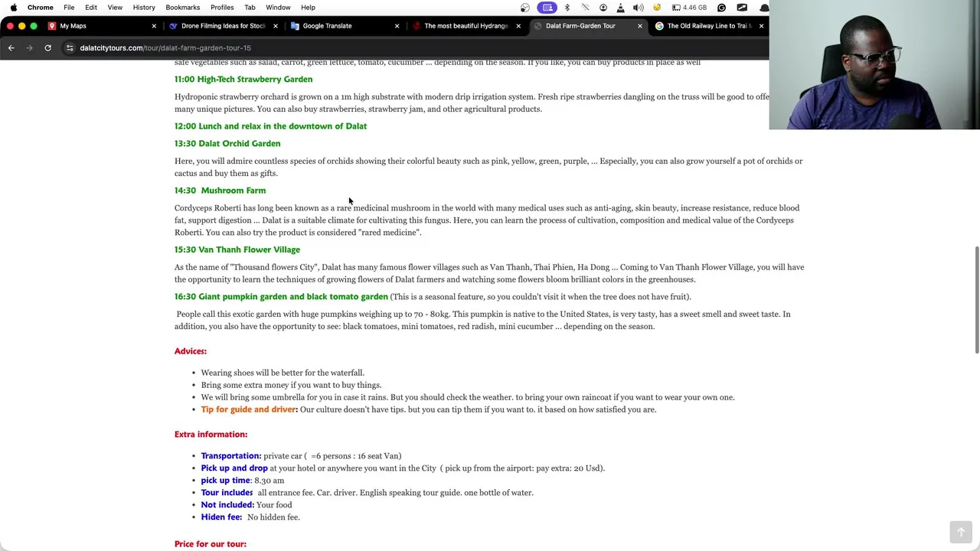This screenshot has width=980, height=551.
Task: Click the browser forward arrow
Action: click(30, 48)
